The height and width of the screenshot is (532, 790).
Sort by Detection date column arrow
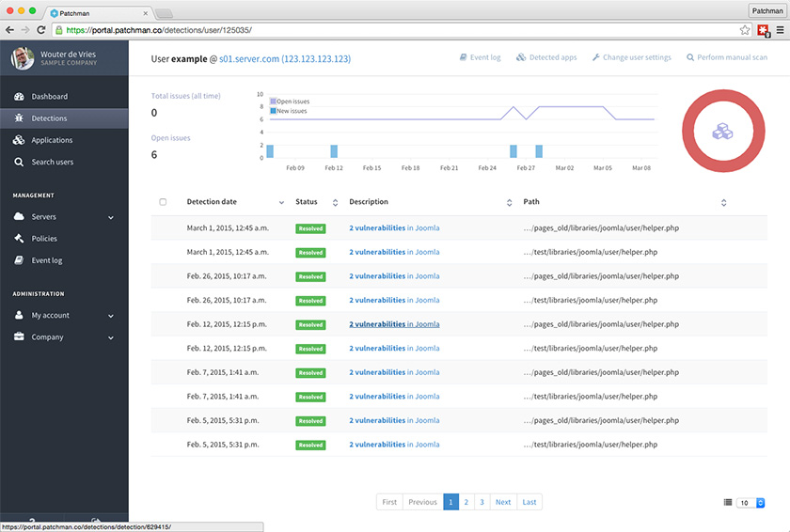click(281, 202)
